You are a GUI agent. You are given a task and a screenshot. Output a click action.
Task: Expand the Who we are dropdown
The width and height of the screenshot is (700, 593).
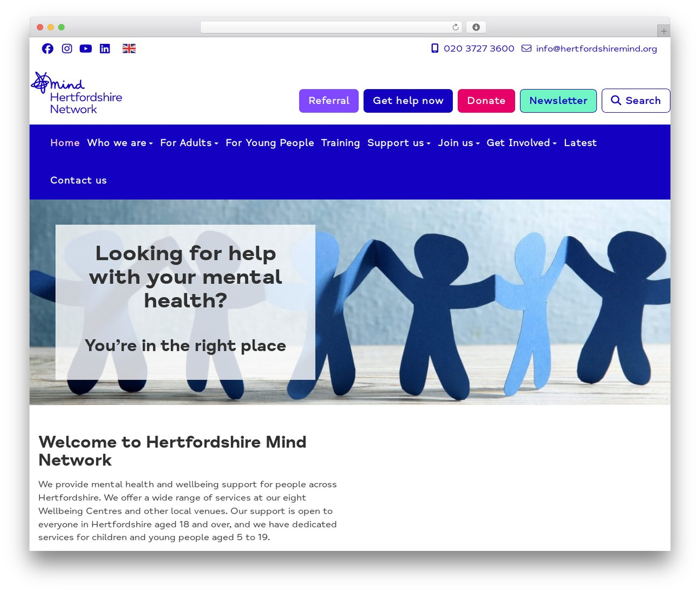pyautogui.click(x=120, y=143)
